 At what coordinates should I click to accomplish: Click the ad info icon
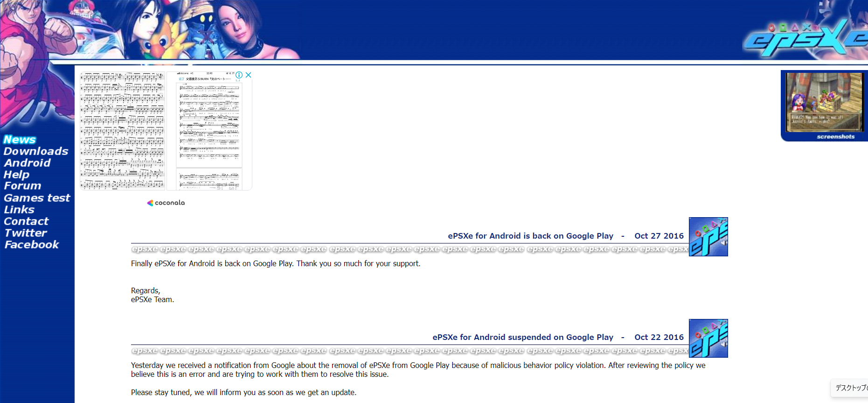[239, 75]
